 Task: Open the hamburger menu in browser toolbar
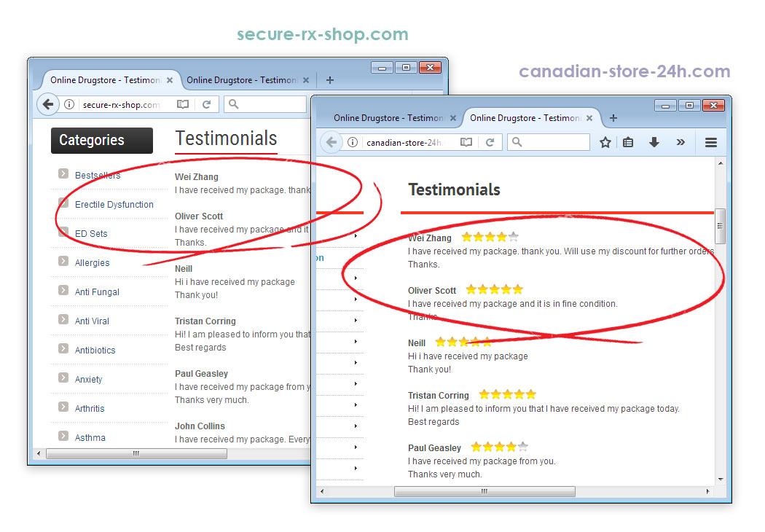[711, 142]
